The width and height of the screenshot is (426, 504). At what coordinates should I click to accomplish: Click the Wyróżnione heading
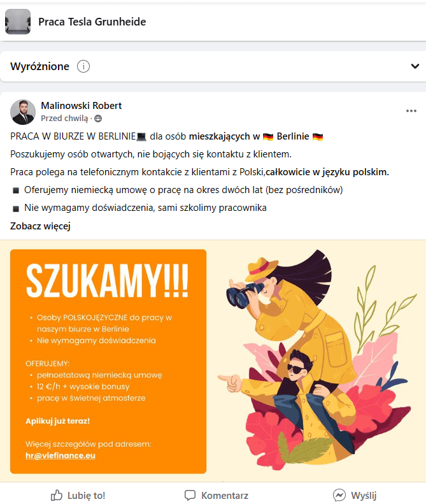coord(40,66)
